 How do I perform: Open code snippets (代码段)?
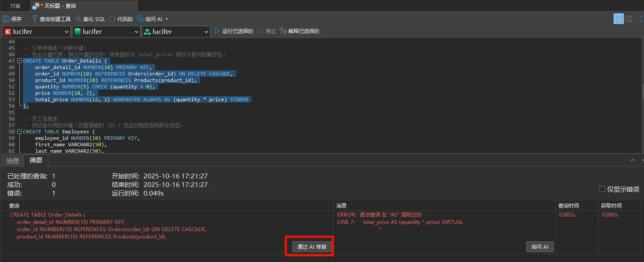point(121,19)
